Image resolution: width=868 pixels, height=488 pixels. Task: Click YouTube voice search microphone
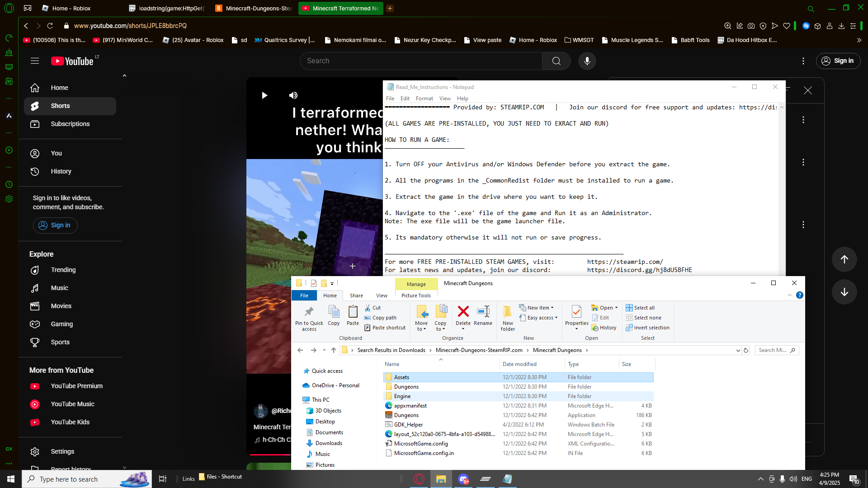(587, 61)
